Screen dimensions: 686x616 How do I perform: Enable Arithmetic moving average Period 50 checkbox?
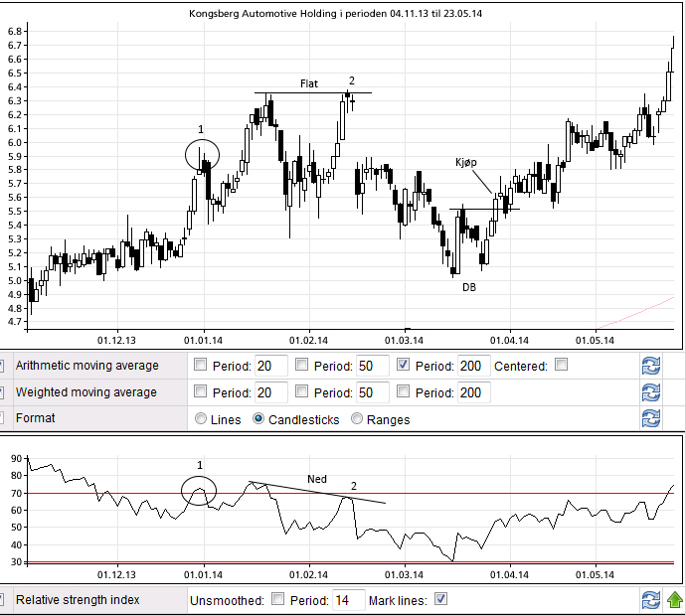(x=302, y=366)
